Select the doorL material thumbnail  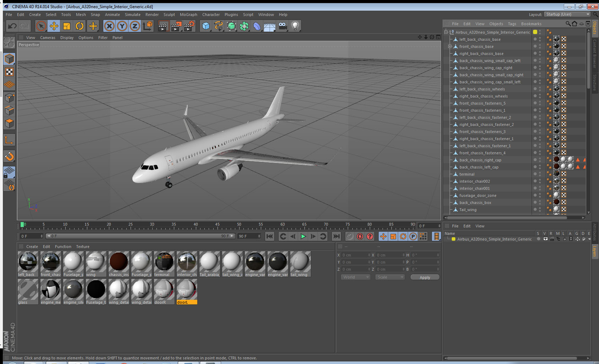[x=187, y=292]
